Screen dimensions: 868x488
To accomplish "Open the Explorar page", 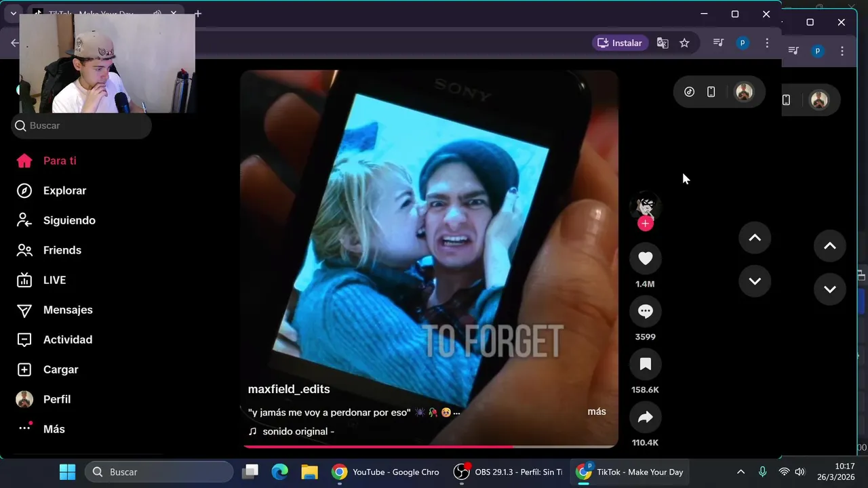I will [x=52, y=190].
